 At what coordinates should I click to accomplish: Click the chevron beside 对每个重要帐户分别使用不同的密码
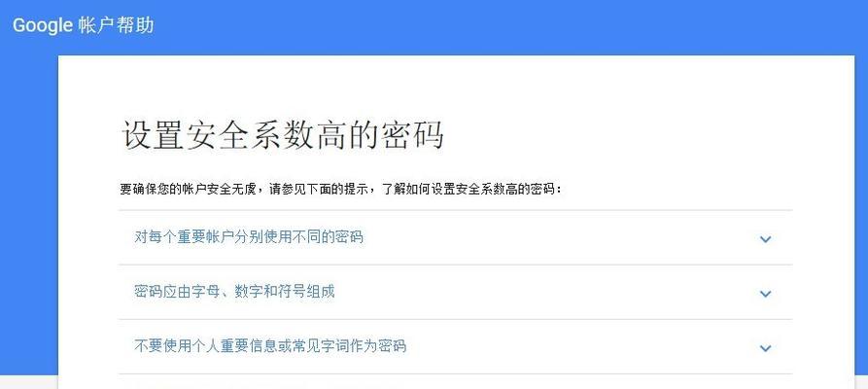pos(765,239)
